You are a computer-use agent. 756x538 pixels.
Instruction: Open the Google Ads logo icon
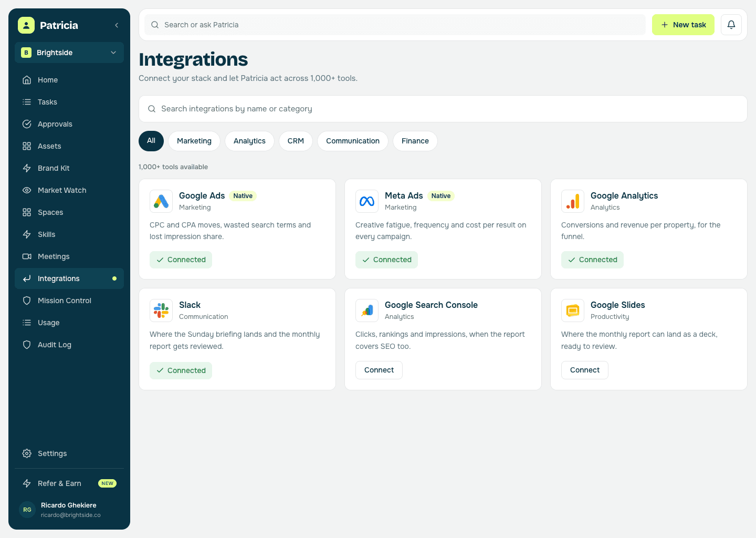point(161,201)
